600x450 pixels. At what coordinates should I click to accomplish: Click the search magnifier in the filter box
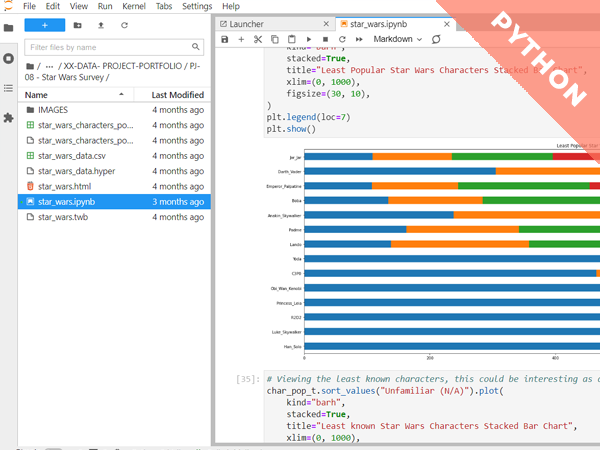[196, 47]
